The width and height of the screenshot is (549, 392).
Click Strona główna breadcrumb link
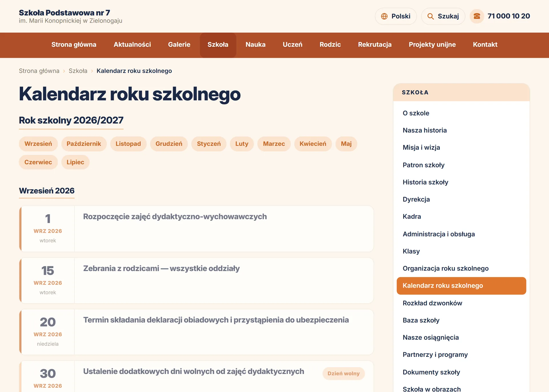(39, 71)
